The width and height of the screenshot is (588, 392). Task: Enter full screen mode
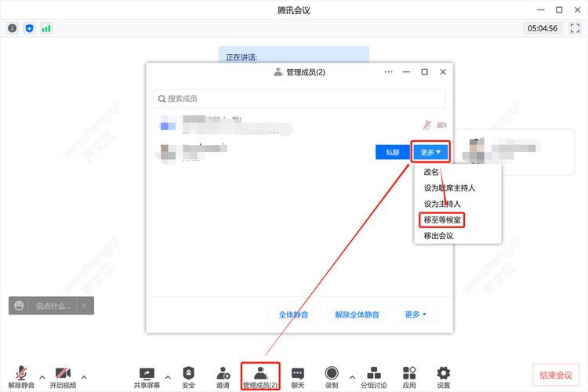point(575,28)
